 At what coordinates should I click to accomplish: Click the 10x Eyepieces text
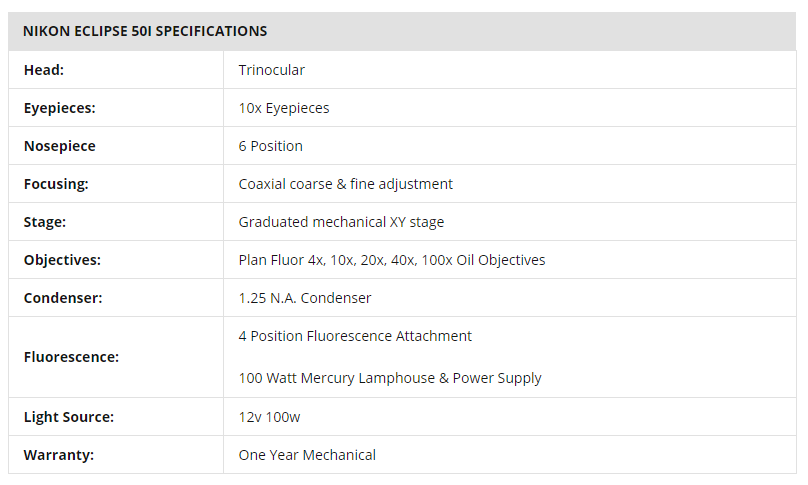coord(284,108)
